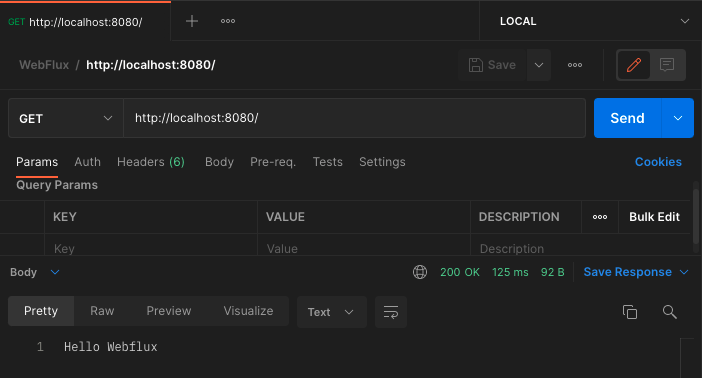Select the Pretty response view
The height and width of the screenshot is (378, 702).
(x=41, y=311)
